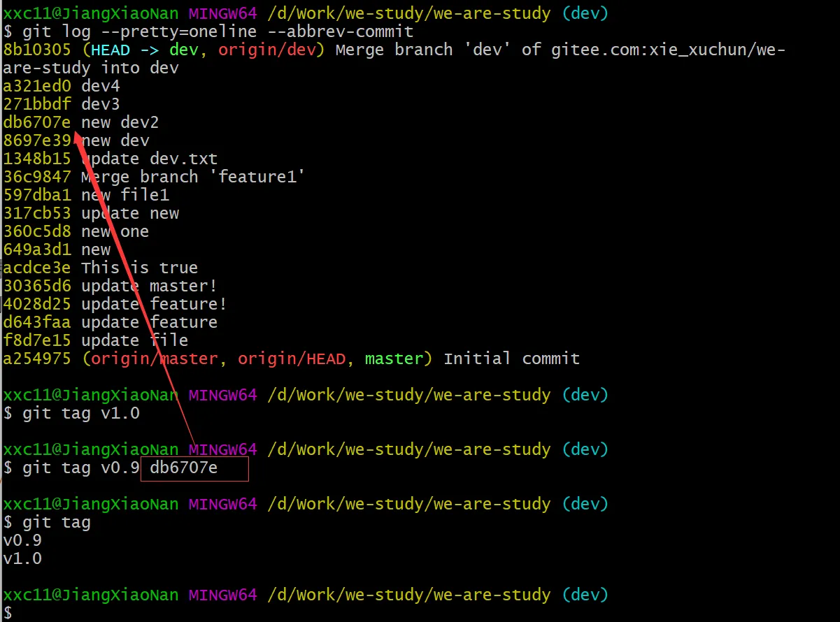Click the 4028d25 commit hash
Screen dimensions: 840x622
tap(36, 304)
